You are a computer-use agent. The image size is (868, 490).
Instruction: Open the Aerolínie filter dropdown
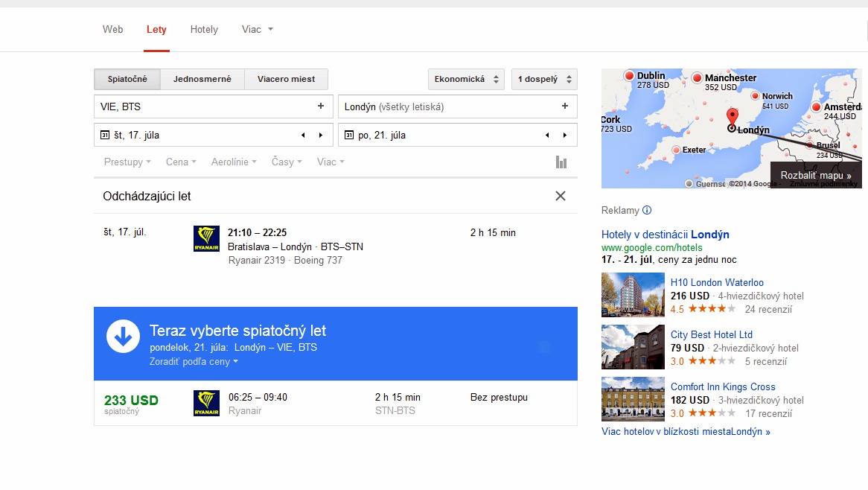coord(234,162)
